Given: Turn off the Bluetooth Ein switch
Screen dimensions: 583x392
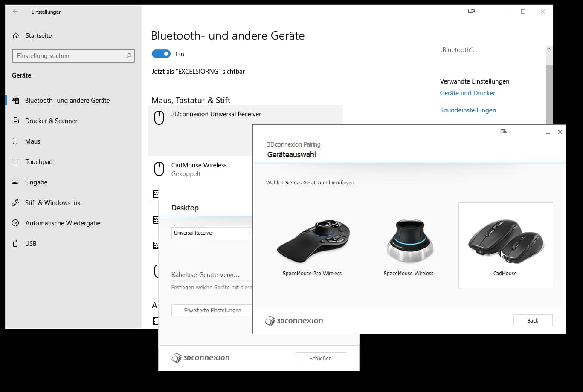Looking at the screenshot, I should coord(161,54).
